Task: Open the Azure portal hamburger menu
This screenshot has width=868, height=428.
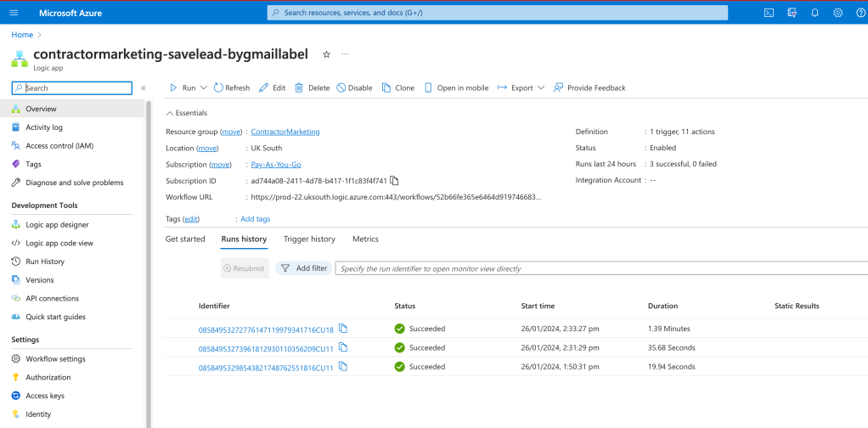Action: (14, 13)
